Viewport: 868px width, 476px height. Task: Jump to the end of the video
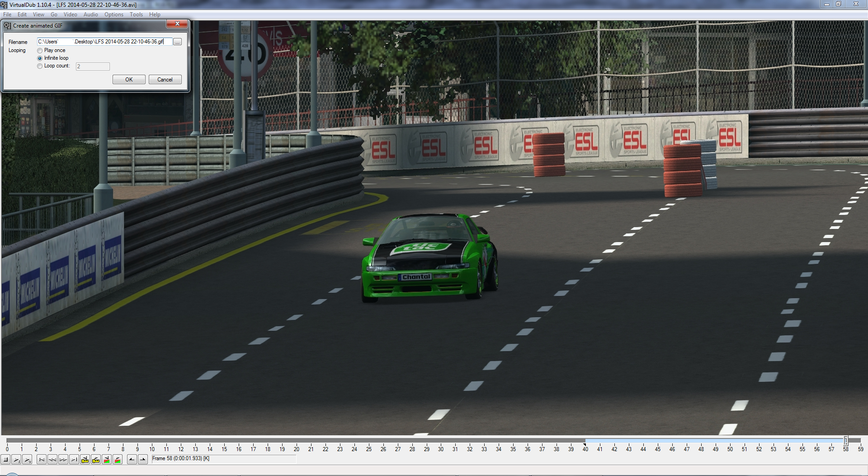(74, 460)
